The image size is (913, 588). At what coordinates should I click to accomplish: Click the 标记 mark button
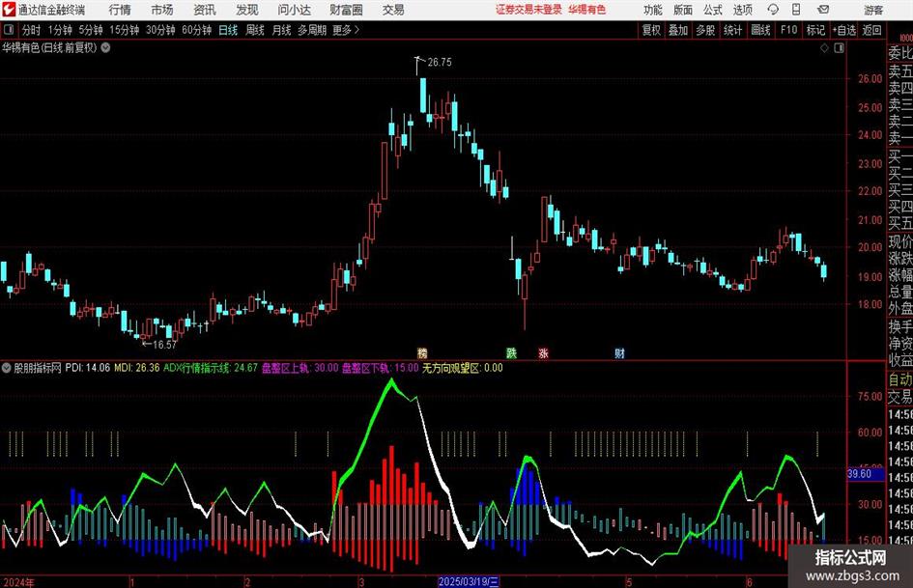[x=815, y=30]
